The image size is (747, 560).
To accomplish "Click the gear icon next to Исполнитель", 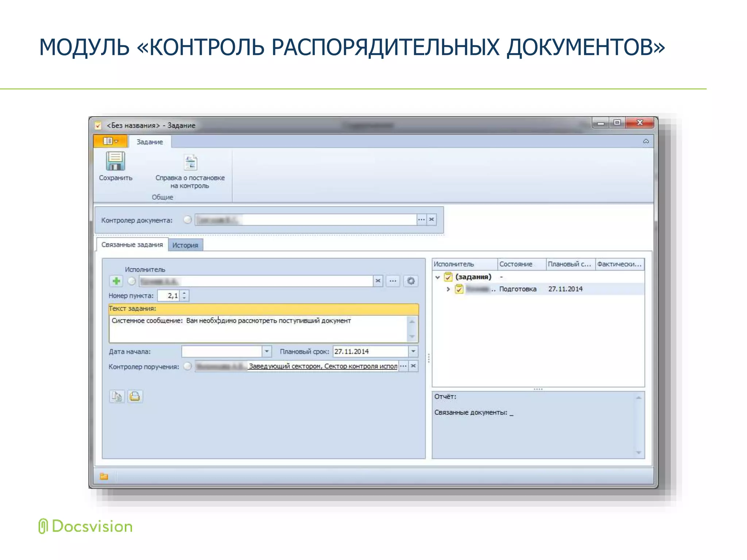I will (411, 281).
